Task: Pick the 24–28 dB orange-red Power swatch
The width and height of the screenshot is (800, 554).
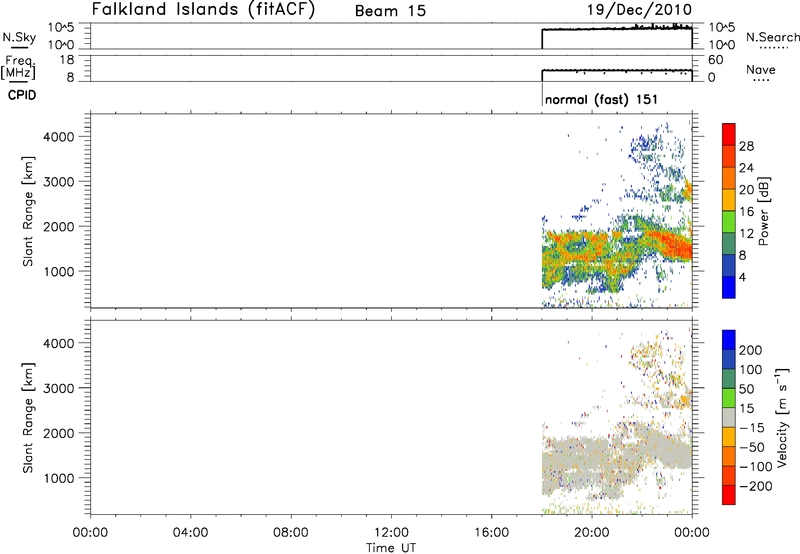Action: (x=729, y=156)
